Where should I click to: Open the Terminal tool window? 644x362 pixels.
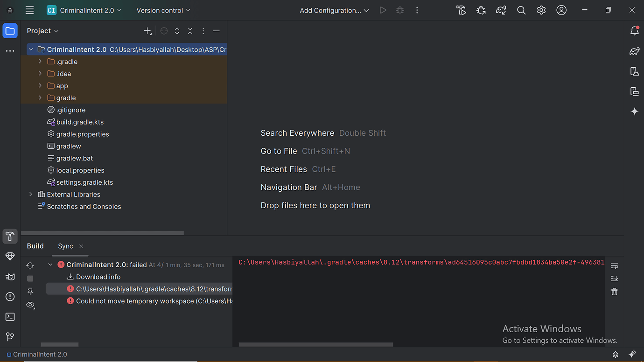click(x=10, y=317)
